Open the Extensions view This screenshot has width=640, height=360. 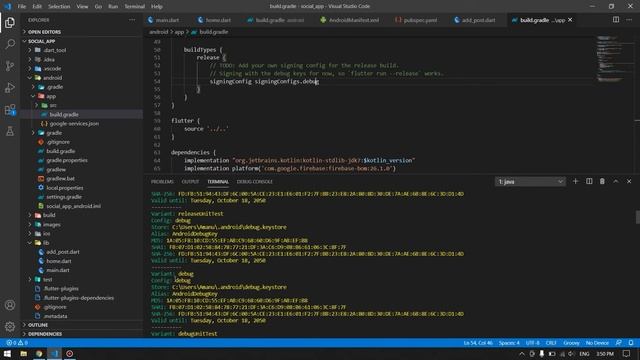10,109
